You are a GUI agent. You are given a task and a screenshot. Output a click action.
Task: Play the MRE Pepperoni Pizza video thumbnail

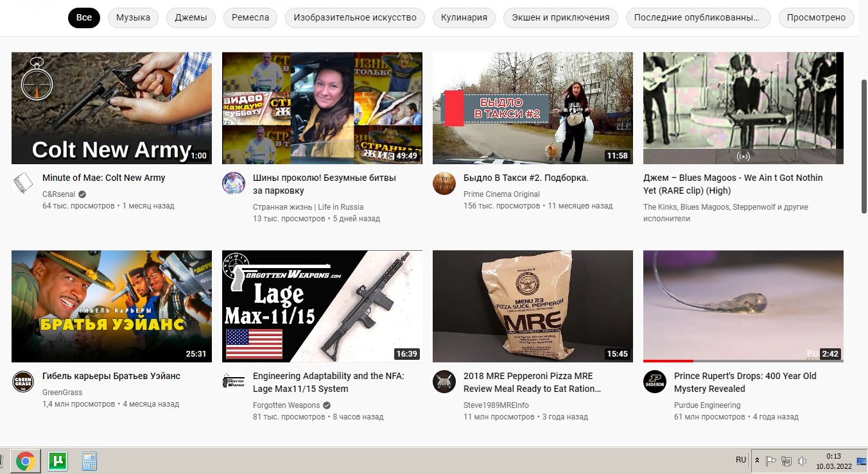(x=532, y=306)
